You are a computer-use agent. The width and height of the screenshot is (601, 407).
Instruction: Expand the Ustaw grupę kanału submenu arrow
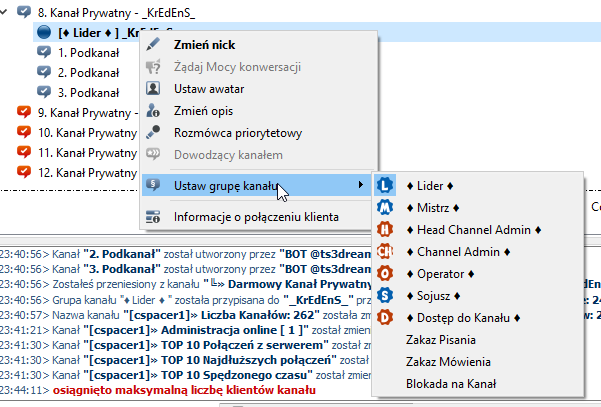360,185
